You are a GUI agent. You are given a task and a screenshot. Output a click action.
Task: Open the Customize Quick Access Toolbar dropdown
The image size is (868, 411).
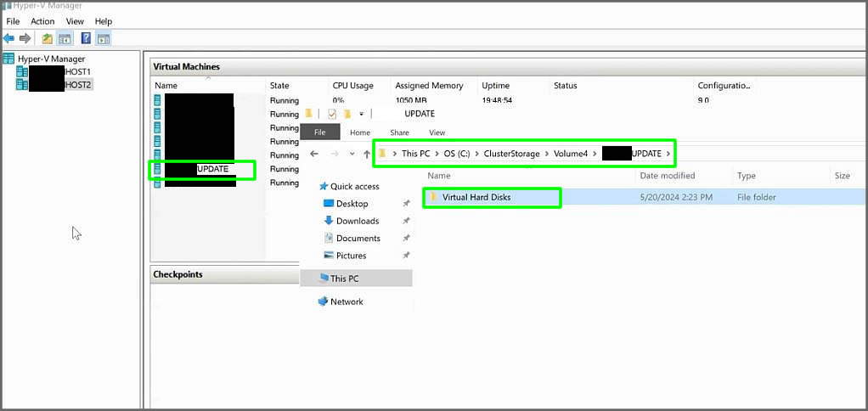pyautogui.click(x=361, y=114)
